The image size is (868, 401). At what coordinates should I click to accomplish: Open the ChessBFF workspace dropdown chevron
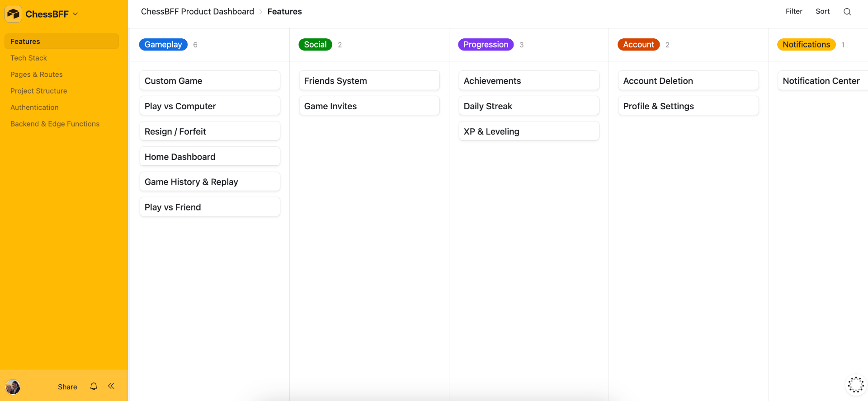click(75, 14)
